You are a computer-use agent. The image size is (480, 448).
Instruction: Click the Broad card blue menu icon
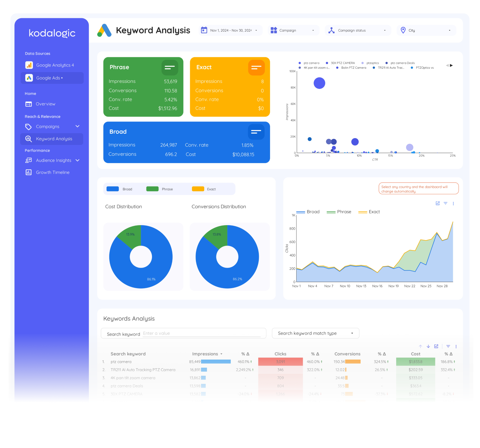click(x=256, y=132)
